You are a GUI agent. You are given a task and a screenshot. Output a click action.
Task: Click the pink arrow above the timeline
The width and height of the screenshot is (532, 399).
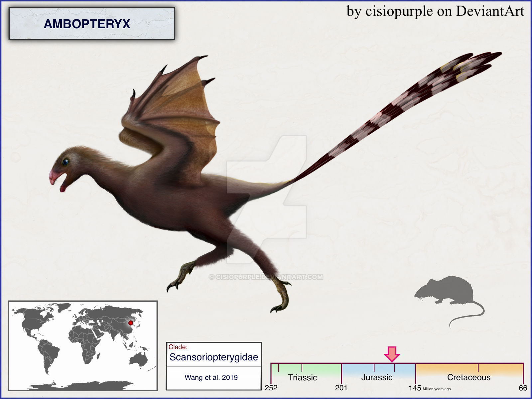[392, 354]
